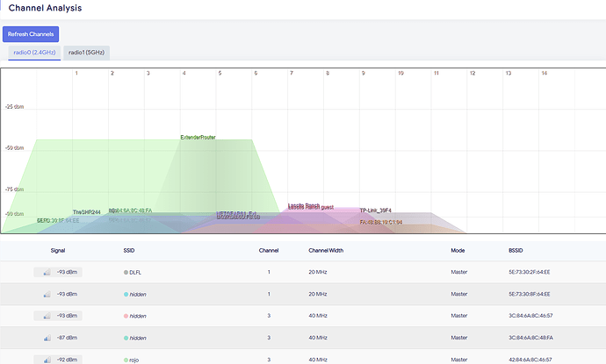Click the 40 MHz width in the rojo row
The height and width of the screenshot is (364, 606).
point(318,360)
